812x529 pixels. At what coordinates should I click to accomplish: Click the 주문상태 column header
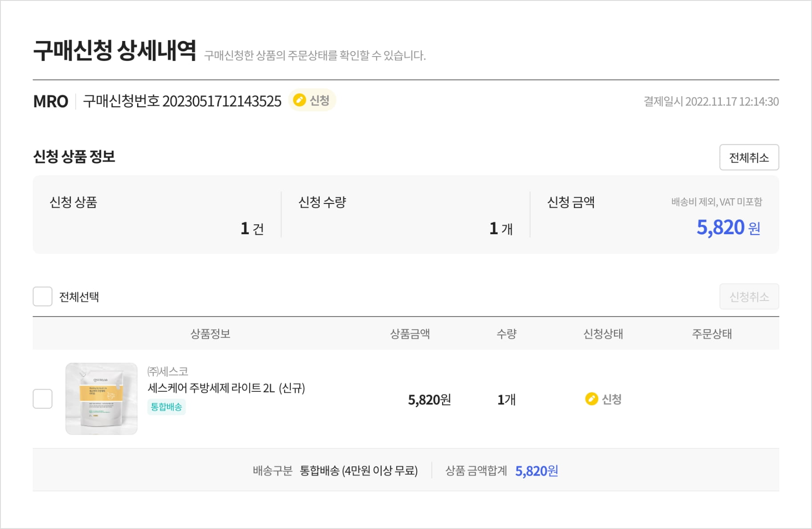click(712, 334)
